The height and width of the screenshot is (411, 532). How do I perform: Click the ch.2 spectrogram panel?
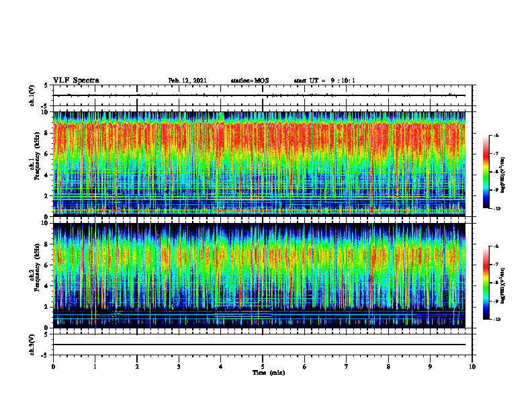259,275
